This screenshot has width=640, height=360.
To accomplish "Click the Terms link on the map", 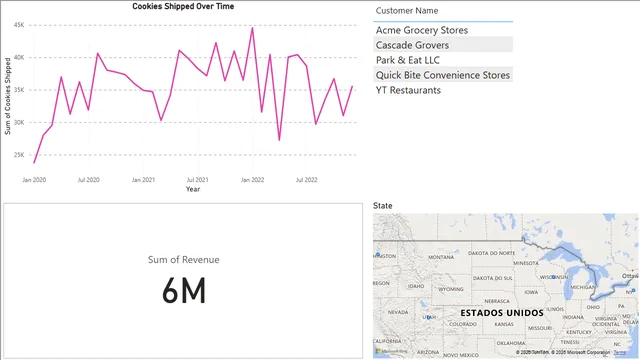I will [x=619, y=352].
